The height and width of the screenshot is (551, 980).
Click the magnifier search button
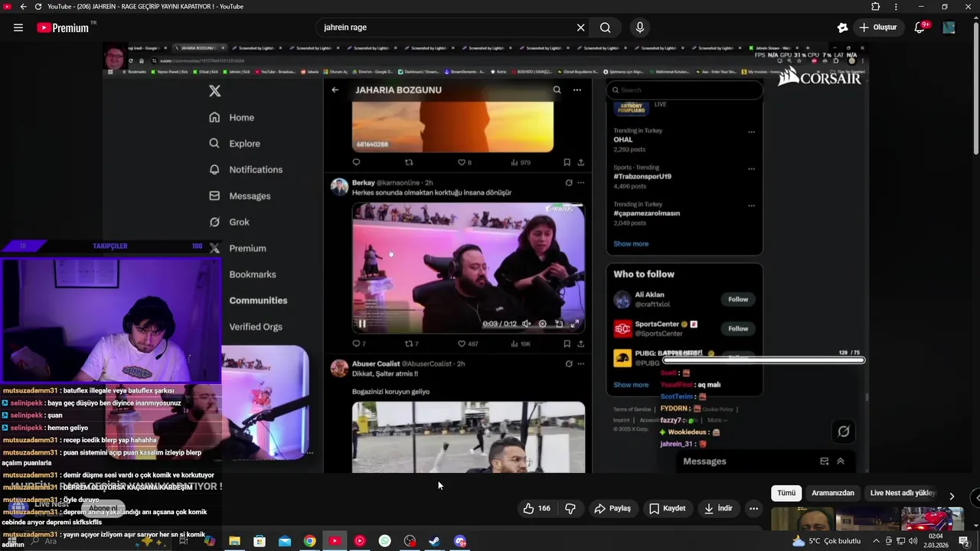click(606, 28)
